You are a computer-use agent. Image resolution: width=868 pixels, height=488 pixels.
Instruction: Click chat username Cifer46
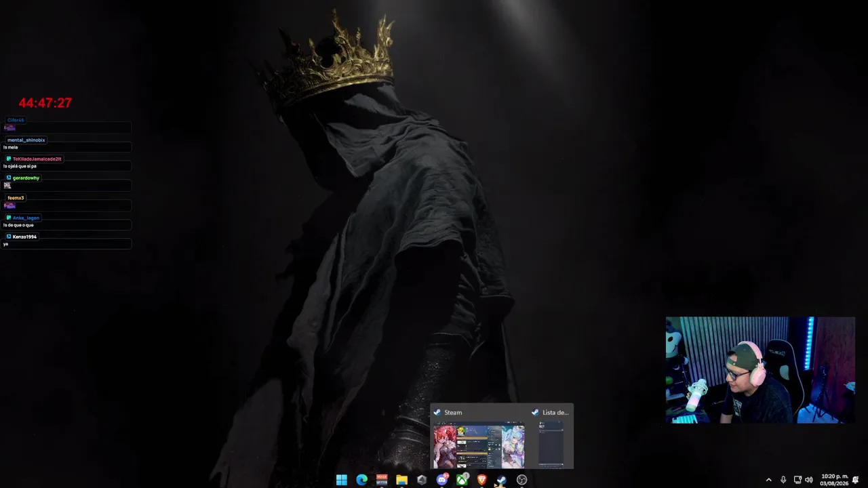point(16,120)
